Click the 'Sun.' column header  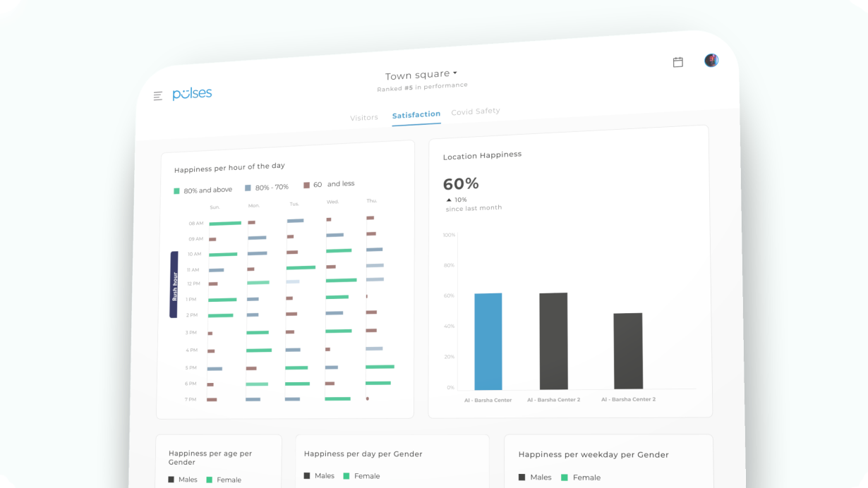pyautogui.click(x=215, y=207)
